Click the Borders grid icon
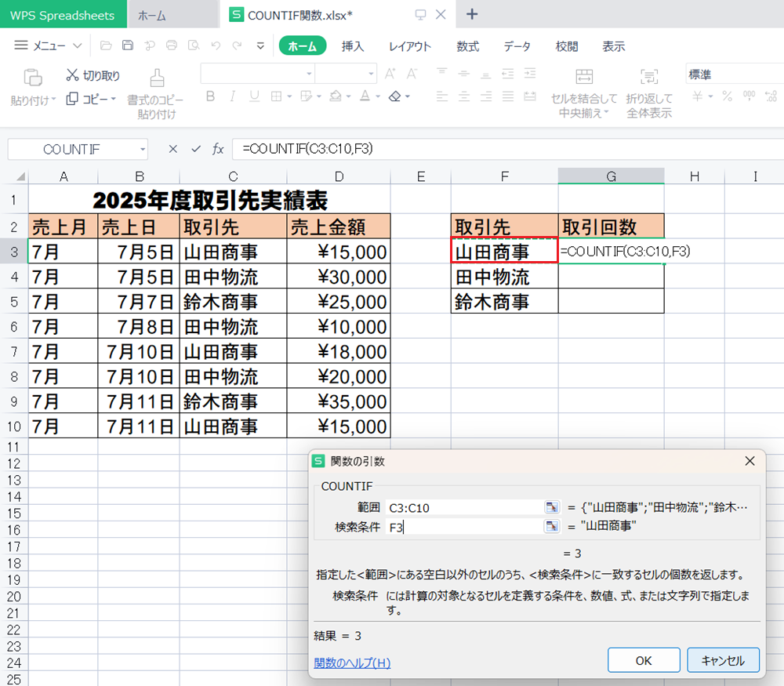 (276, 96)
